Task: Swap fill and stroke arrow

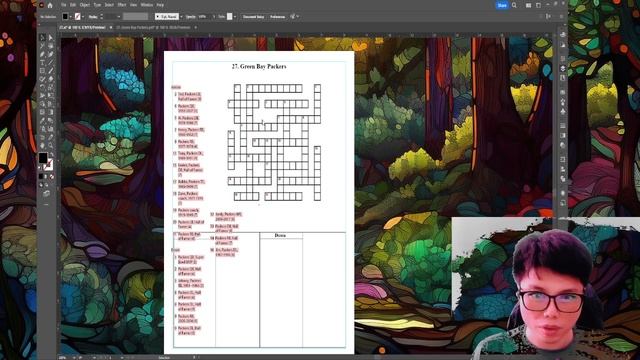Action: click(x=51, y=154)
